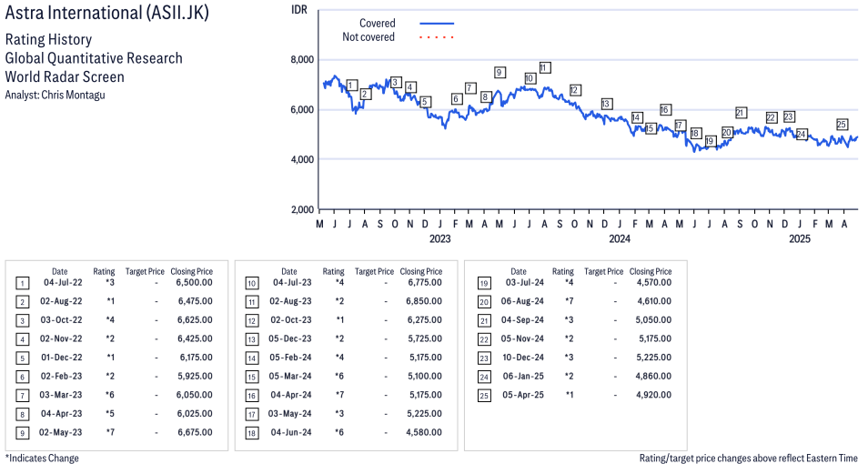Screen dimensions: 868x464
Task: Click the 06-Aug-24 date cell
Action: [x=522, y=301]
